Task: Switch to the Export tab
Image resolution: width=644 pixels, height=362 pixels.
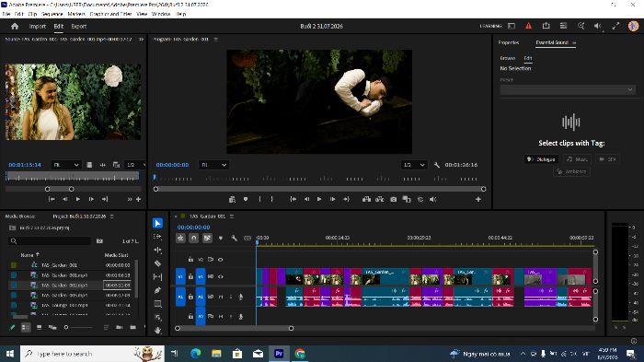Action: (x=79, y=26)
